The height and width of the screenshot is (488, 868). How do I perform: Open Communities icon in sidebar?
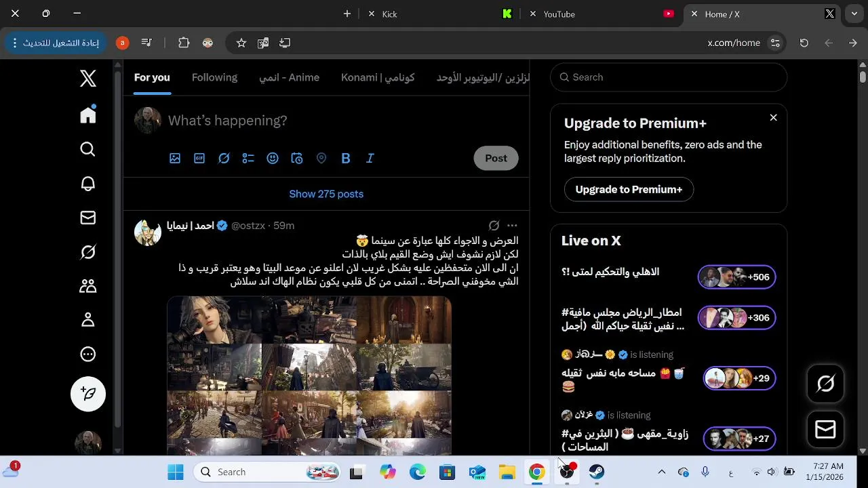point(88,286)
